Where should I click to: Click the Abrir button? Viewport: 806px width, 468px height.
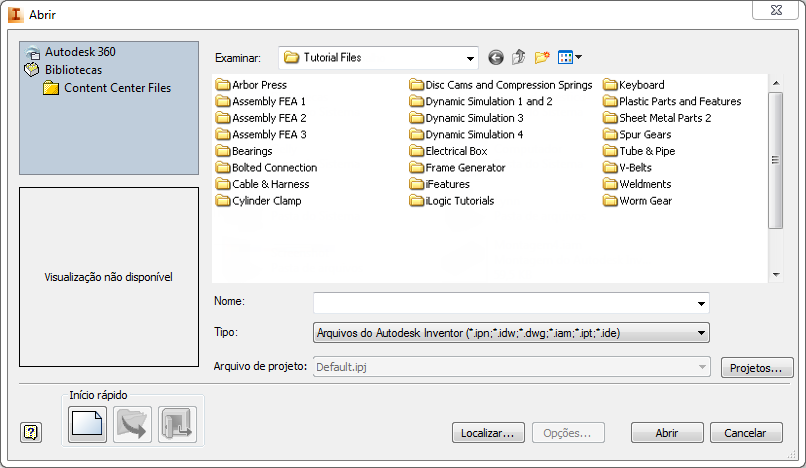pos(667,433)
